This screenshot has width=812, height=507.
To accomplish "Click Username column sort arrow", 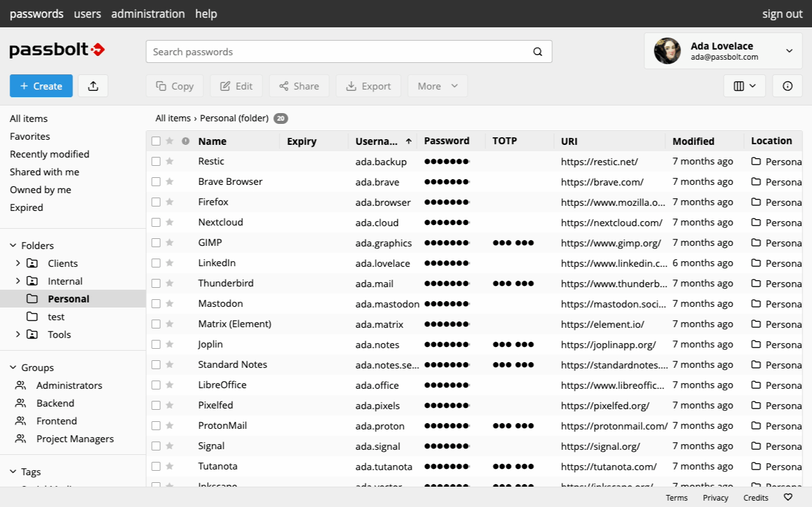I will click(x=409, y=141).
